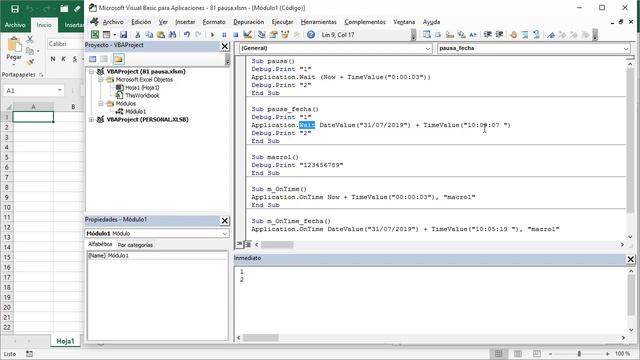The image size is (640, 360).
Task: Collapse the Microsoft Excel Objetos folder
Action: [100, 80]
